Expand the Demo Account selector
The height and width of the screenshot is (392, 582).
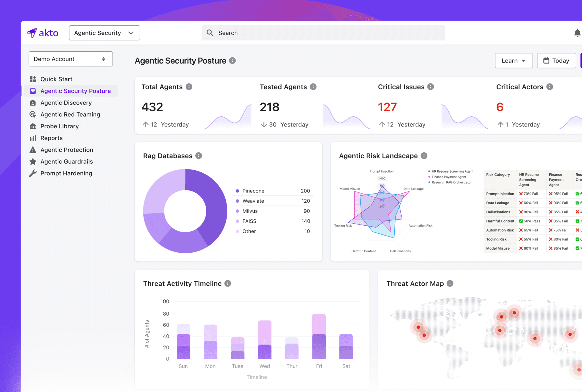[70, 59]
